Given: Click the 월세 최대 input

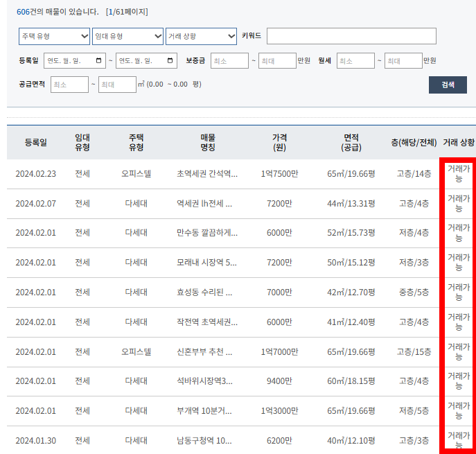Looking at the screenshot, I should [x=403, y=61].
